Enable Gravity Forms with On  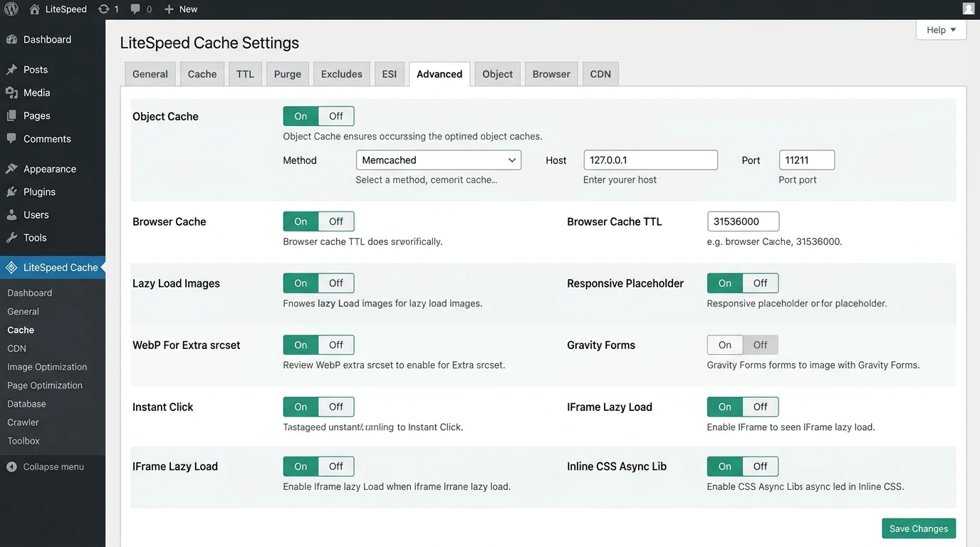pyautogui.click(x=725, y=345)
